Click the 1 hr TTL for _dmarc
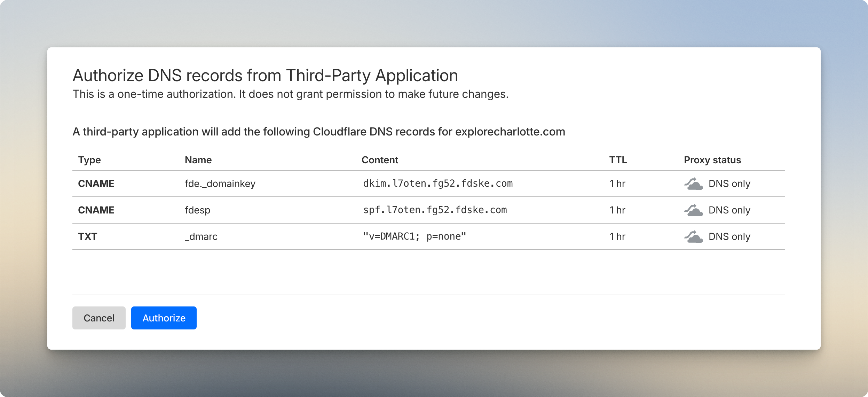The image size is (868, 397). 617,236
